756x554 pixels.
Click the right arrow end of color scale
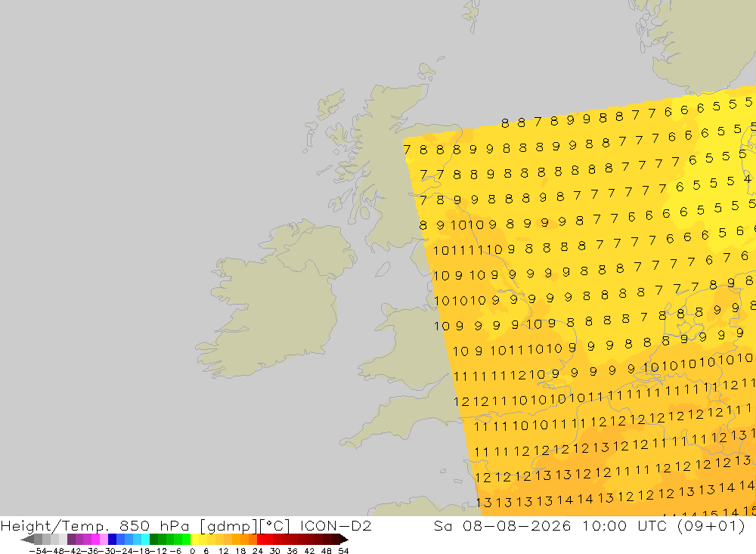(344, 540)
